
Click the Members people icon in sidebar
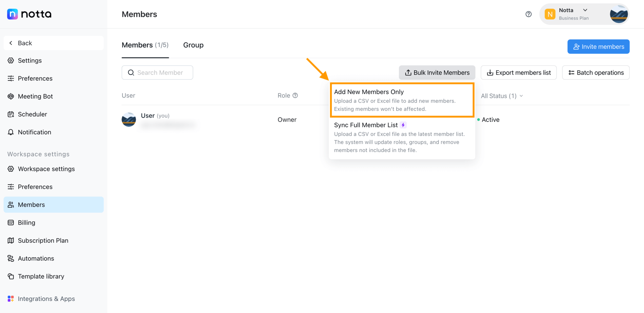coord(11,205)
